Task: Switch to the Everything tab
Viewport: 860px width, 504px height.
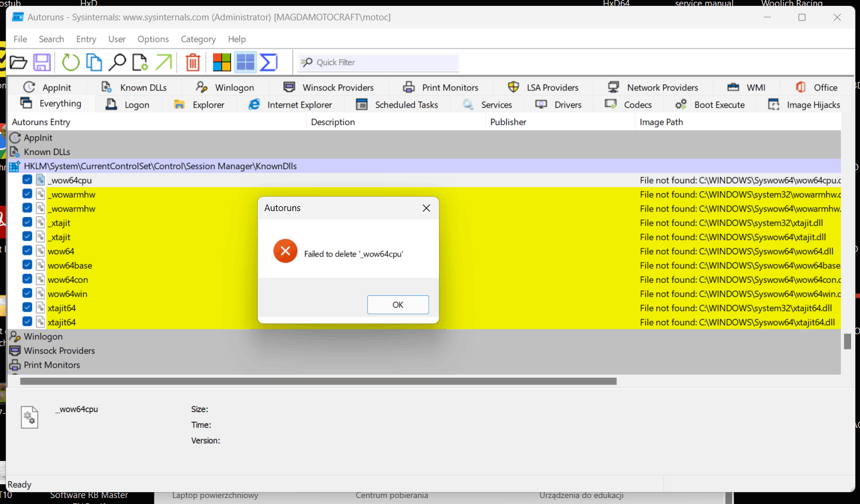Action: point(51,103)
